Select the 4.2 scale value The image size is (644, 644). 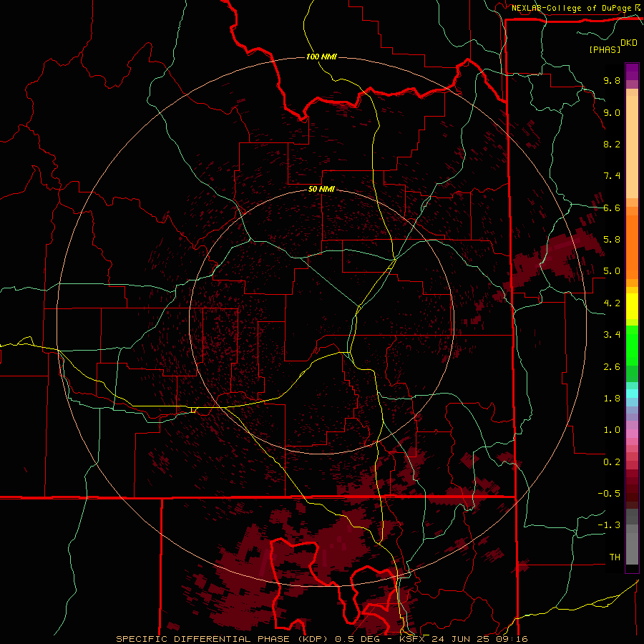[612, 303]
